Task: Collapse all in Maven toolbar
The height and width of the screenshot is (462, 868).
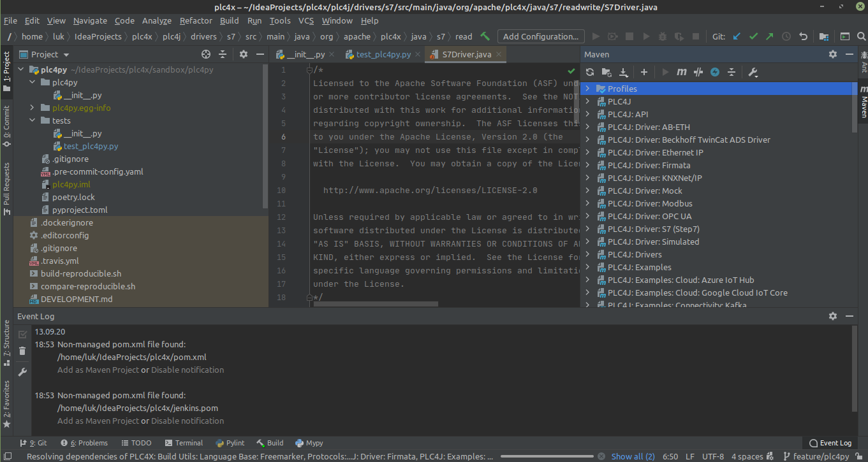Action: (x=732, y=72)
